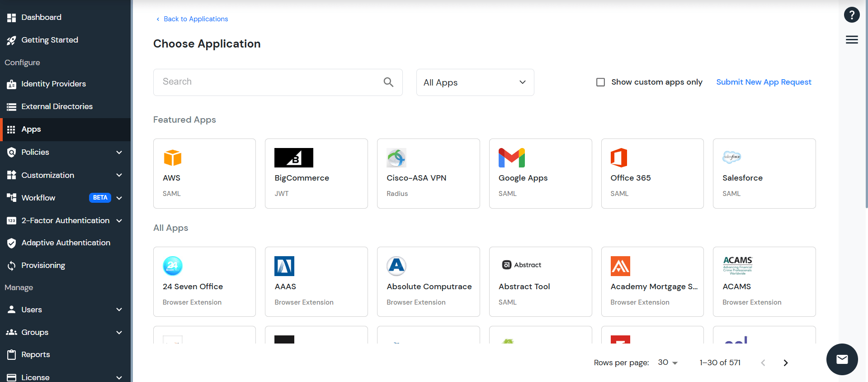
Task: Click the Adaptive Authentication shield icon
Action: tap(12, 243)
